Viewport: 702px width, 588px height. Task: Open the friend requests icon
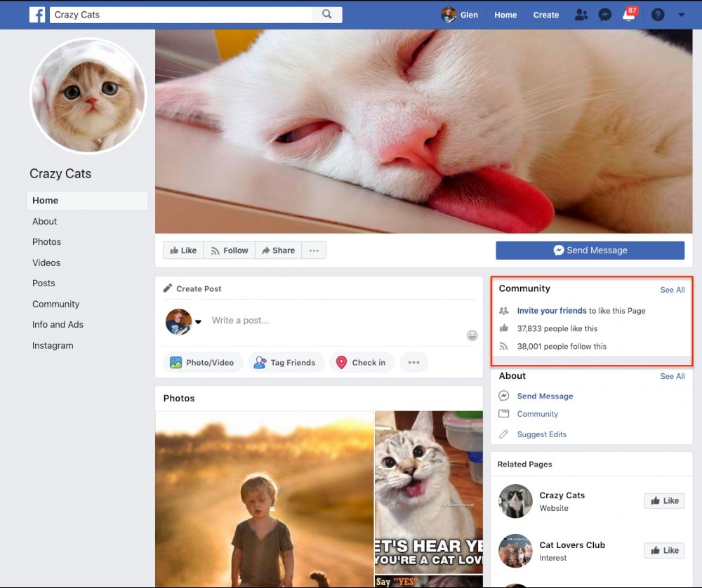coord(581,15)
